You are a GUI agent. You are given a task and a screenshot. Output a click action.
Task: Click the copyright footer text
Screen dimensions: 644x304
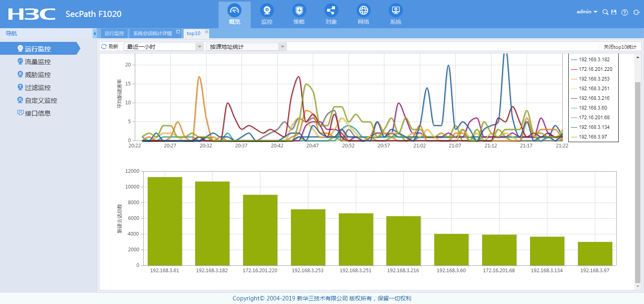pyautogui.click(x=322, y=298)
